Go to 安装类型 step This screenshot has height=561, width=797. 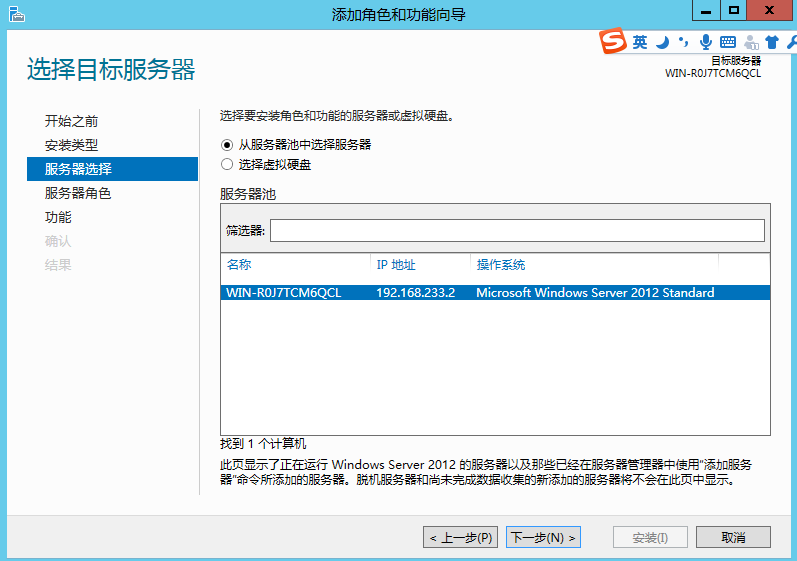pyautogui.click(x=71, y=145)
